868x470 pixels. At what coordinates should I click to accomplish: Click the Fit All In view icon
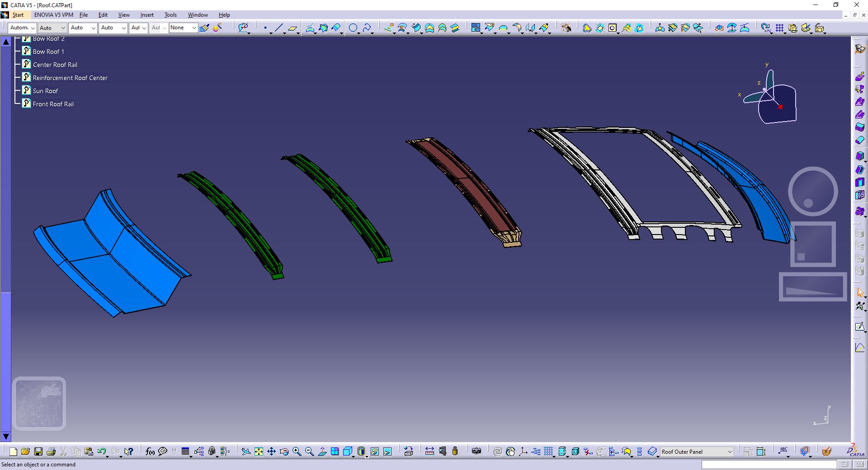click(259, 451)
